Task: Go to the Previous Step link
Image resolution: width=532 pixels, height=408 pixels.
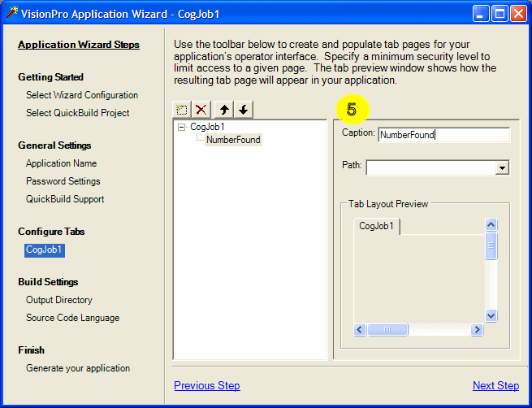Action: click(207, 385)
